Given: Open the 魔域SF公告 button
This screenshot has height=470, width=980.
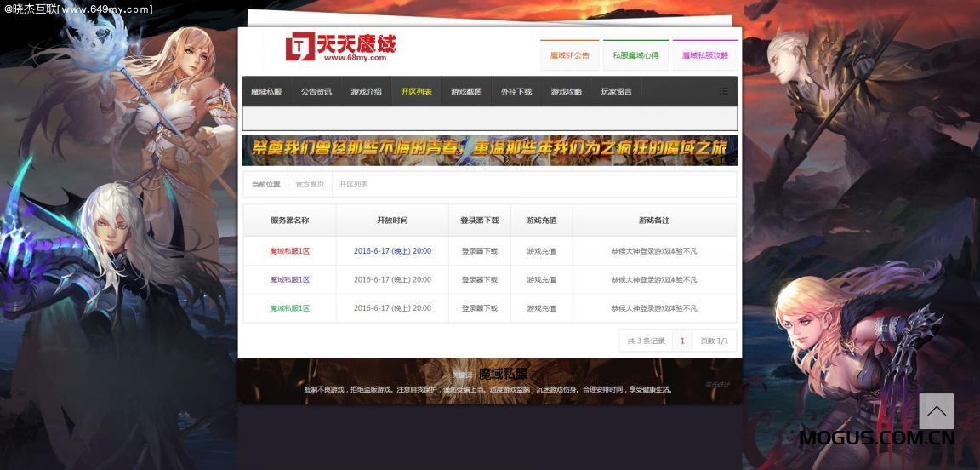Looking at the screenshot, I should pyautogui.click(x=569, y=55).
